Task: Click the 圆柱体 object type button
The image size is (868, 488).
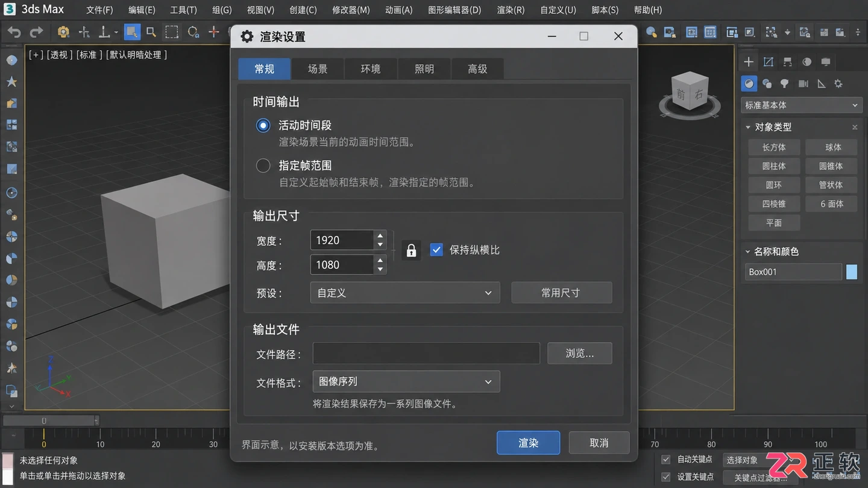Action: [774, 166]
